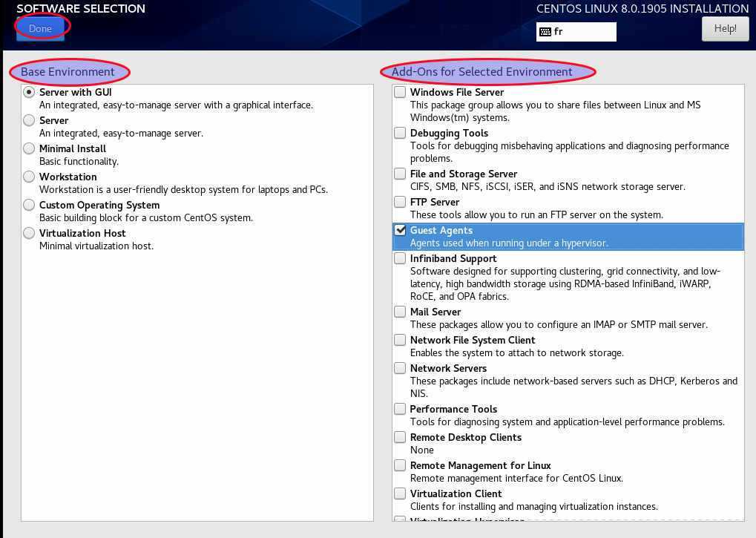The image size is (756, 538).
Task: Tick the FTP Server checkbox
Action: click(401, 203)
